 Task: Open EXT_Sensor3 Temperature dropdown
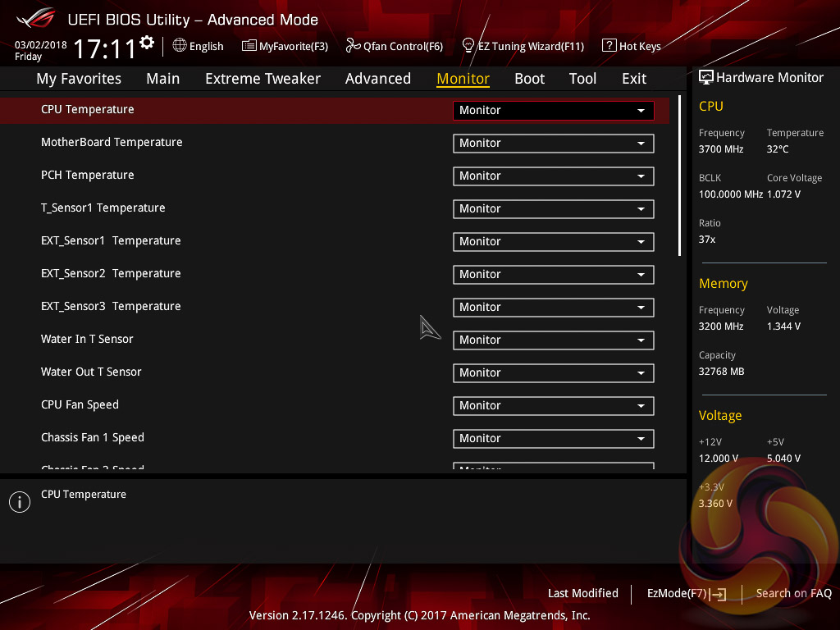coord(554,307)
